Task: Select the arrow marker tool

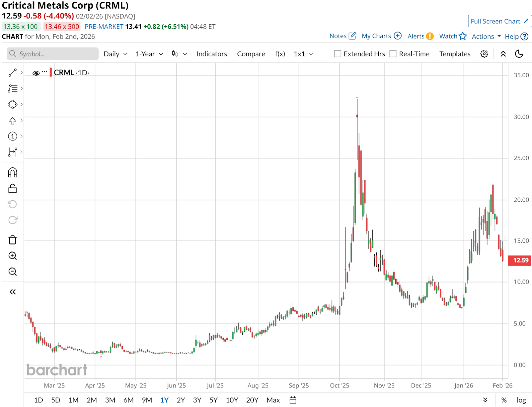Action: pos(13,120)
